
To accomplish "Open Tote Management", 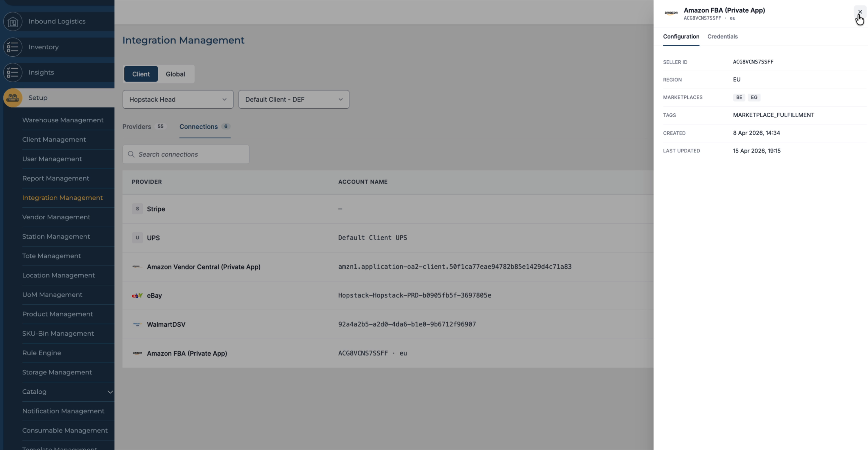I will pyautogui.click(x=52, y=256).
